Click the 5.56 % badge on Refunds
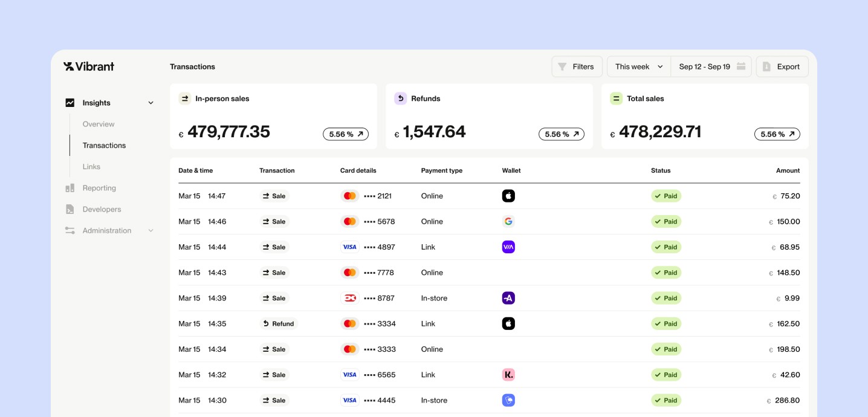Viewport: 868px width, 417px height. 562,134
